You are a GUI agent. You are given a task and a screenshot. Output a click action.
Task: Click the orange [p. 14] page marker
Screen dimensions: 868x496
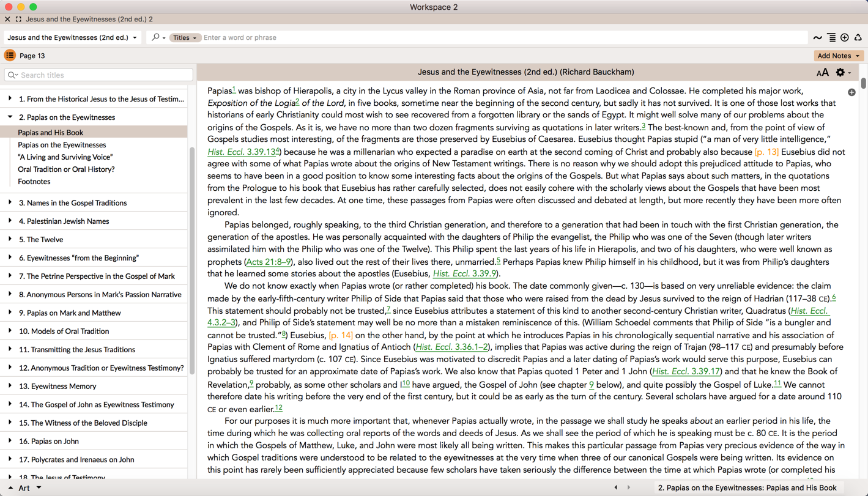(341, 335)
